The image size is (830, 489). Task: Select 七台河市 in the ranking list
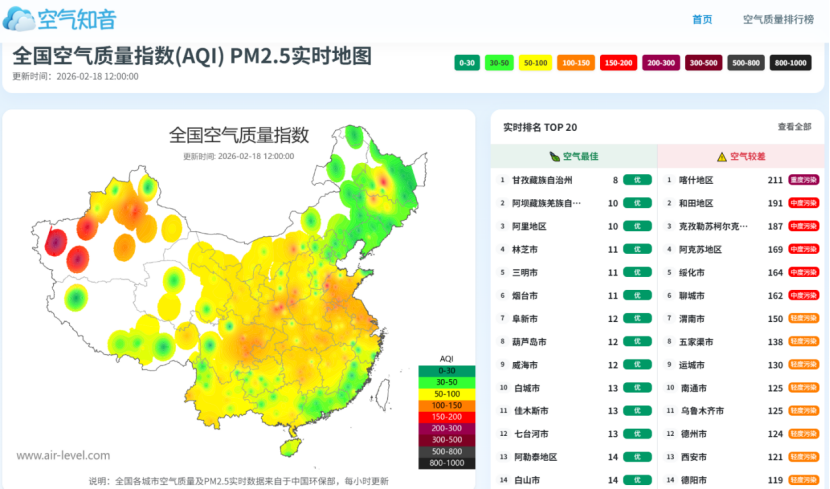(x=531, y=434)
